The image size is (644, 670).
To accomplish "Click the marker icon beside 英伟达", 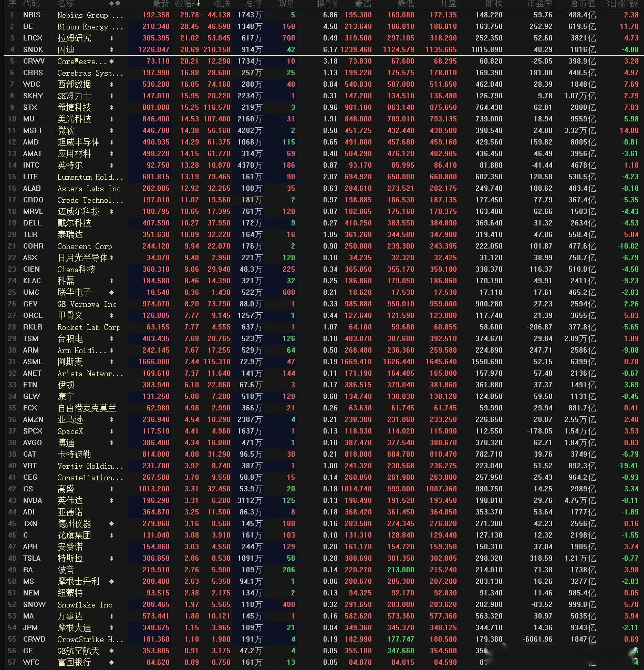I will (111, 501).
